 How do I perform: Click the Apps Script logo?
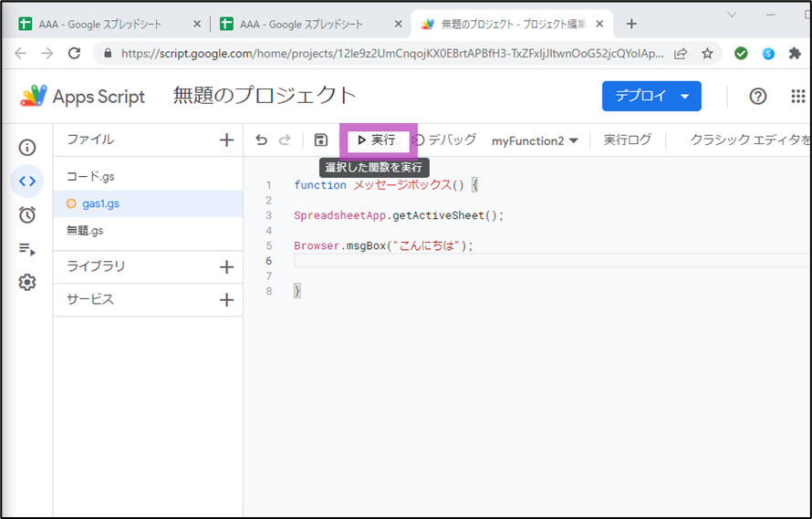click(83, 97)
